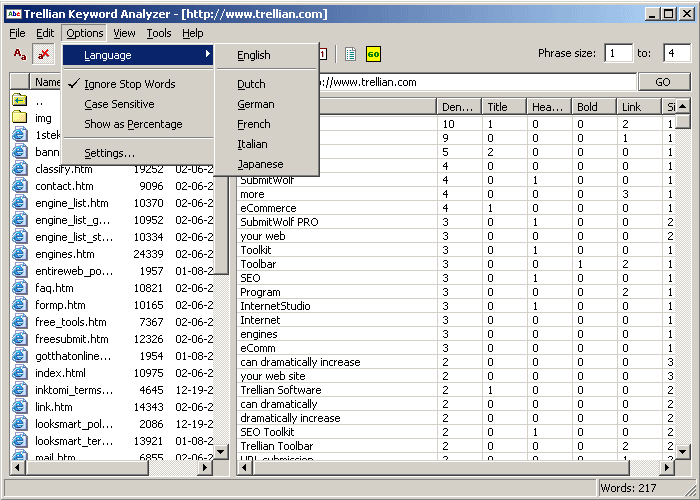
Task: Open the File menu
Action: coord(17,33)
